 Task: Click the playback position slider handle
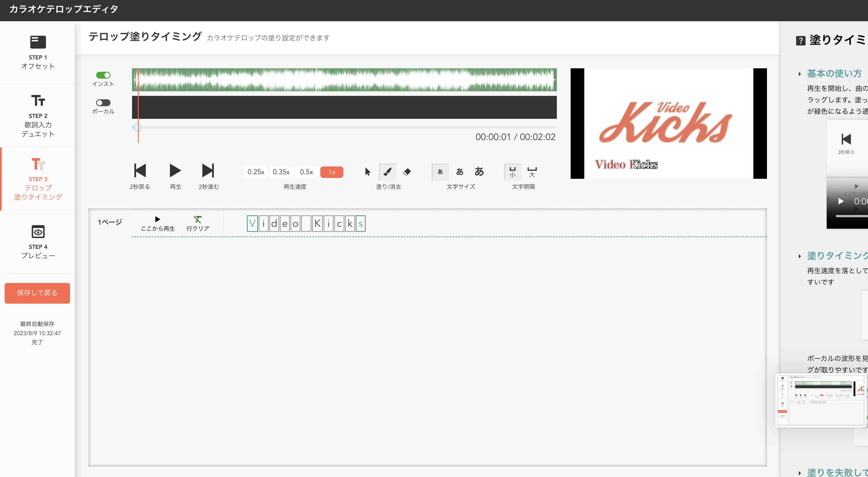pos(137,127)
